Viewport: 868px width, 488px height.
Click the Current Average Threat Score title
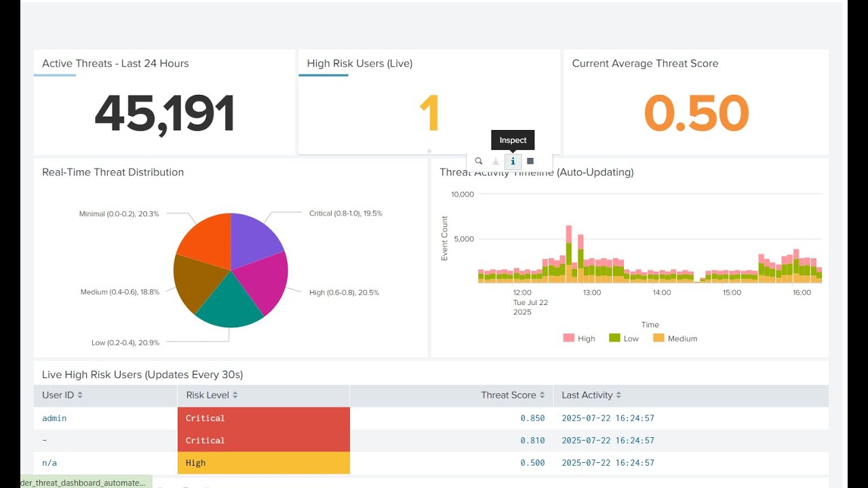pos(645,64)
